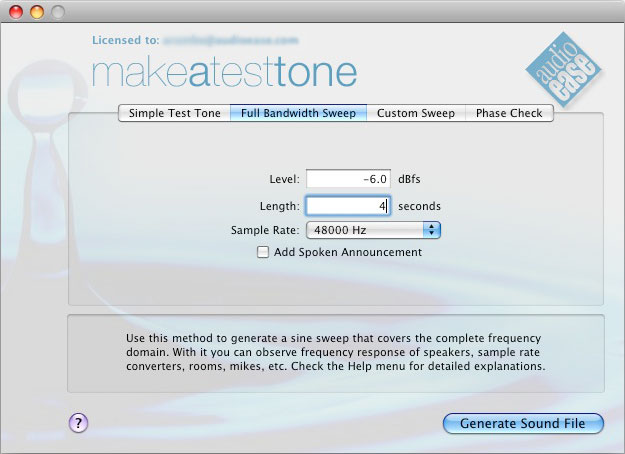The height and width of the screenshot is (454, 625).
Task: Enable the Add Spoken Announcement checkbox
Action: (263, 252)
